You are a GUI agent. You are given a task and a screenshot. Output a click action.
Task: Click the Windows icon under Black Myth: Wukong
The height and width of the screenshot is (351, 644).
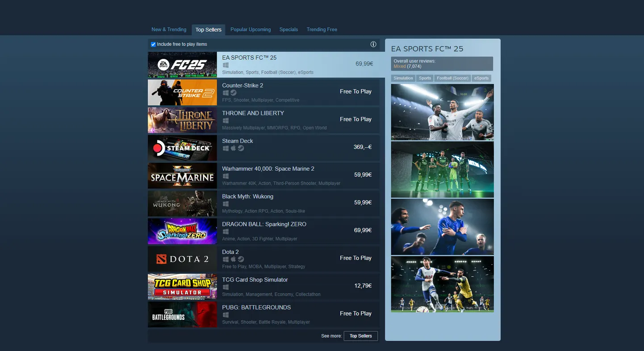226,204
